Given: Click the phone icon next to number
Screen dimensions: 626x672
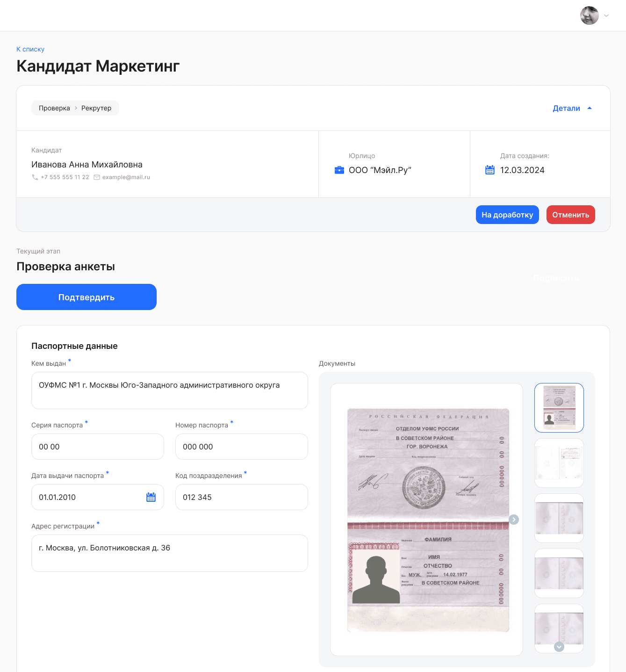Looking at the screenshot, I should [x=35, y=177].
